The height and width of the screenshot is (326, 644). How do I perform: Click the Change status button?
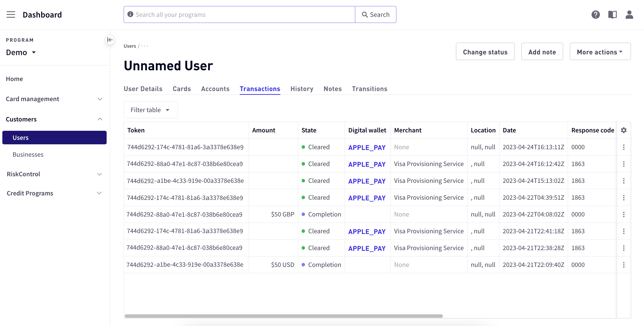coord(485,51)
